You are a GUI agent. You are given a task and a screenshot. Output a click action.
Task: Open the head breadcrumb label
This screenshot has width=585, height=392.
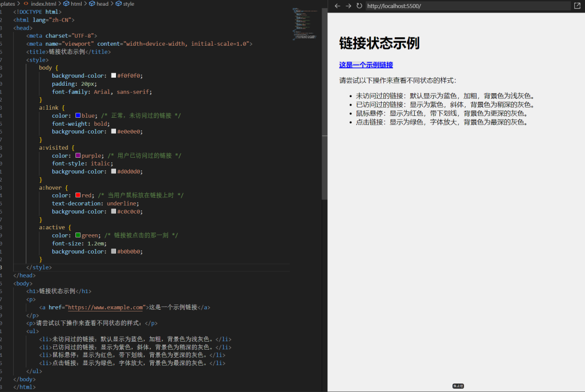[102, 3]
